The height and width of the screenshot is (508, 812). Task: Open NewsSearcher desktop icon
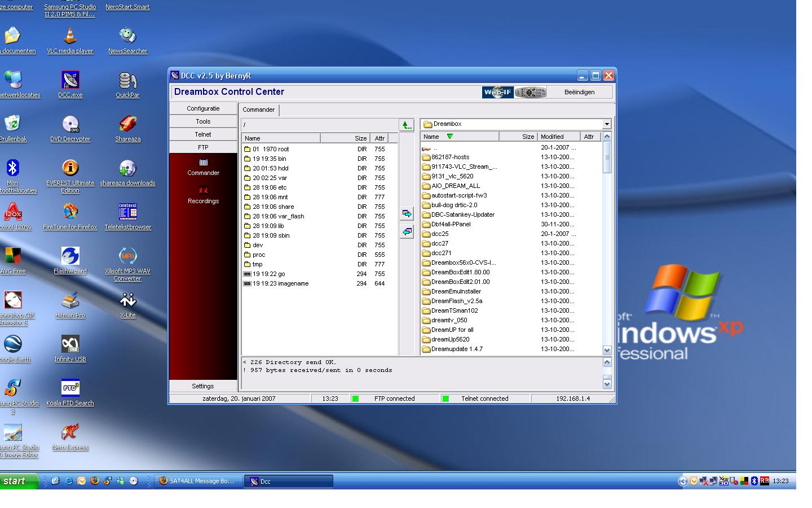127,41
